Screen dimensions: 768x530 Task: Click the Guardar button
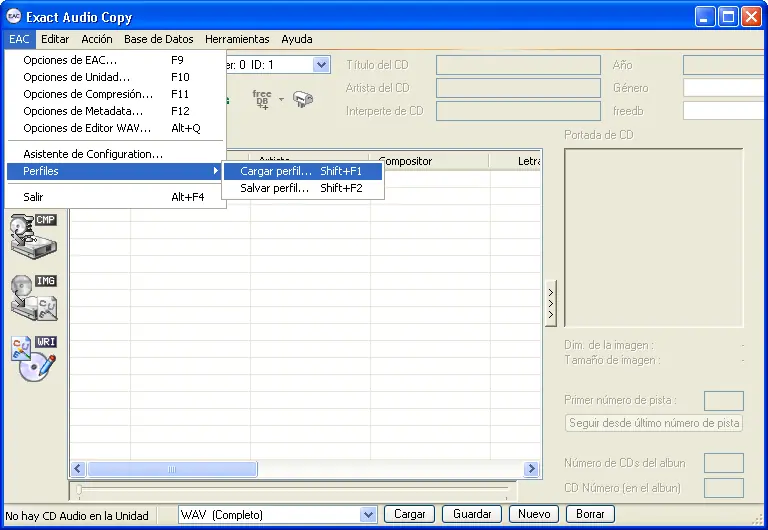click(x=472, y=514)
